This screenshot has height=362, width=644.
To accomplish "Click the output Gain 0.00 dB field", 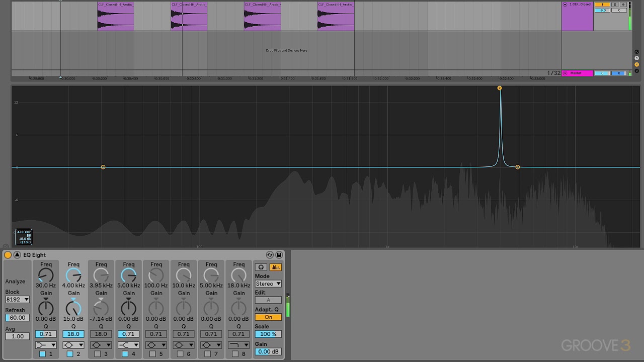I will pos(268,351).
